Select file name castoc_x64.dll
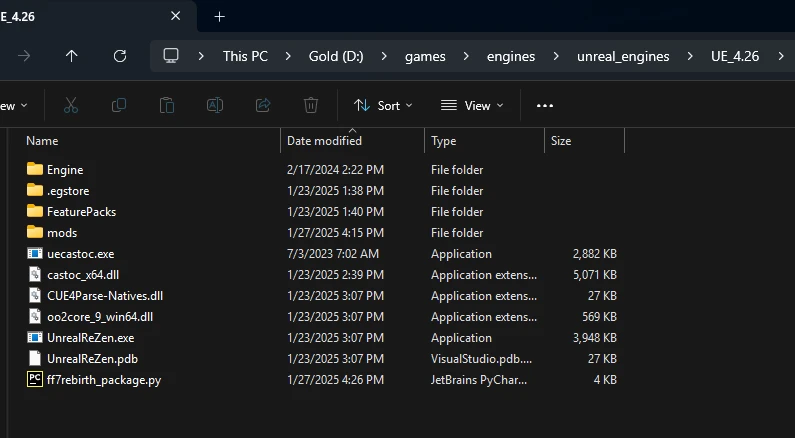 point(83,275)
